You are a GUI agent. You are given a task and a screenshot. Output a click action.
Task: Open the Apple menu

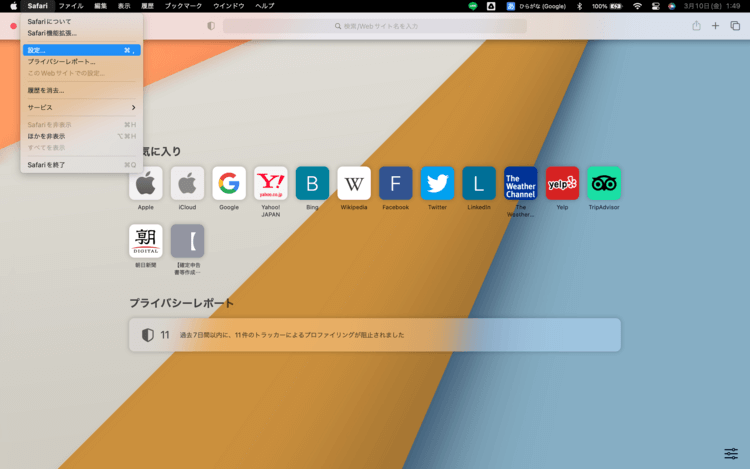click(13, 6)
